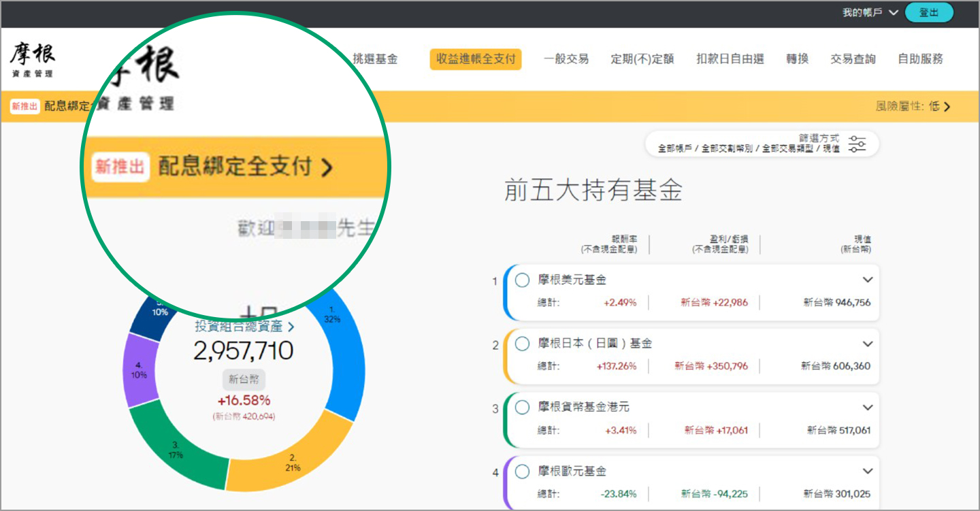Screen dimensions: 980x511
Task: Open 風險屬性 arrow on yellow banner
Action: 947,106
